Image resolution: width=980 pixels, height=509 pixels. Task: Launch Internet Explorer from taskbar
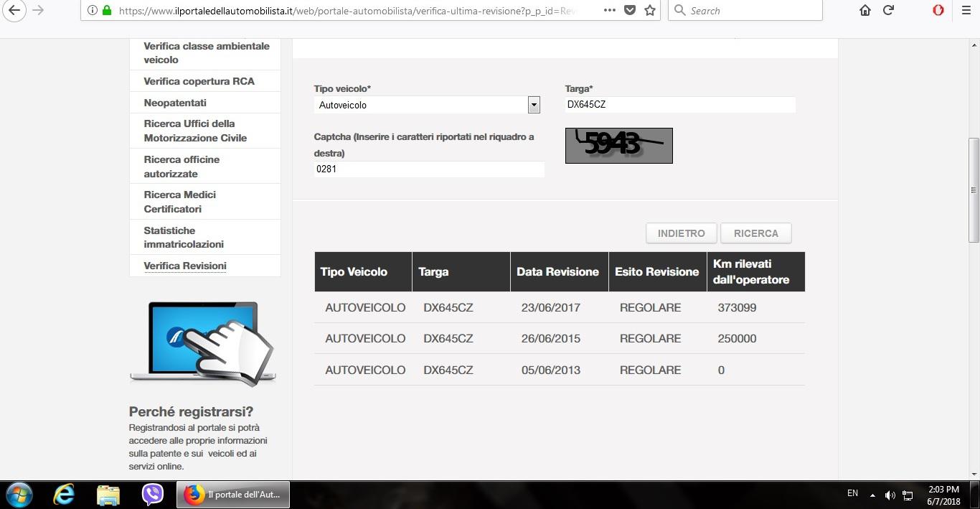coord(65,495)
